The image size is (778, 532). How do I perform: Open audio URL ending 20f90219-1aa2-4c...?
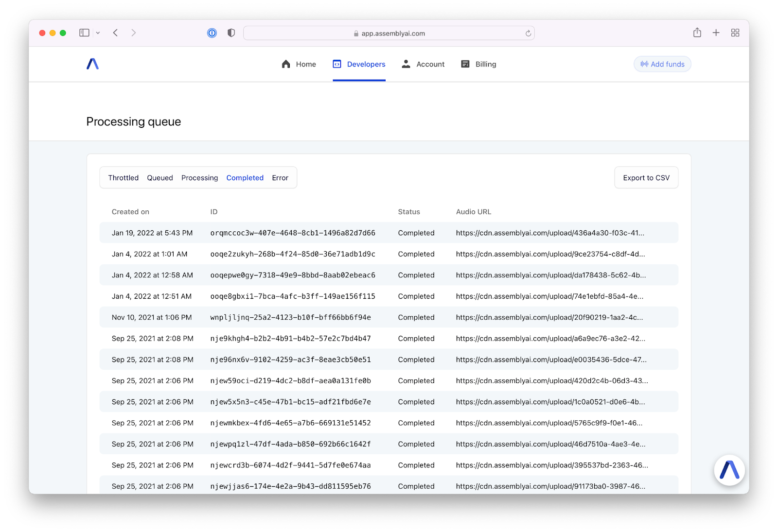(x=549, y=317)
